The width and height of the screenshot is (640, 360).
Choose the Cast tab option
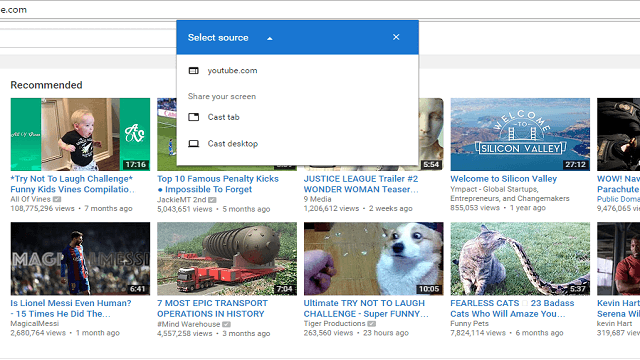coord(298,117)
